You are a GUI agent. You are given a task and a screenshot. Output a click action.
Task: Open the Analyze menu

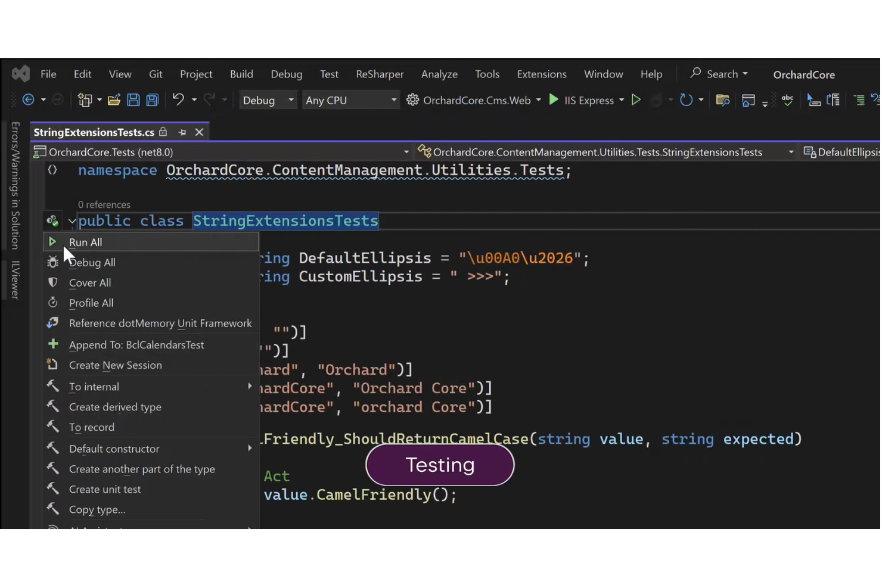tap(439, 74)
